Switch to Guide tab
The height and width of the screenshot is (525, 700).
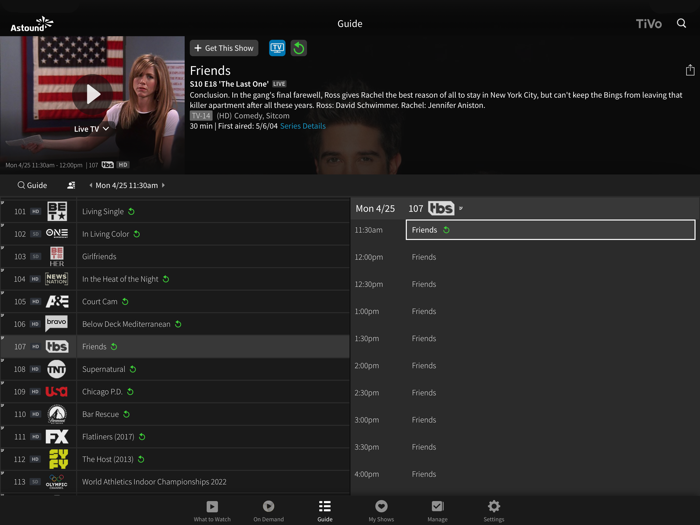(325, 511)
